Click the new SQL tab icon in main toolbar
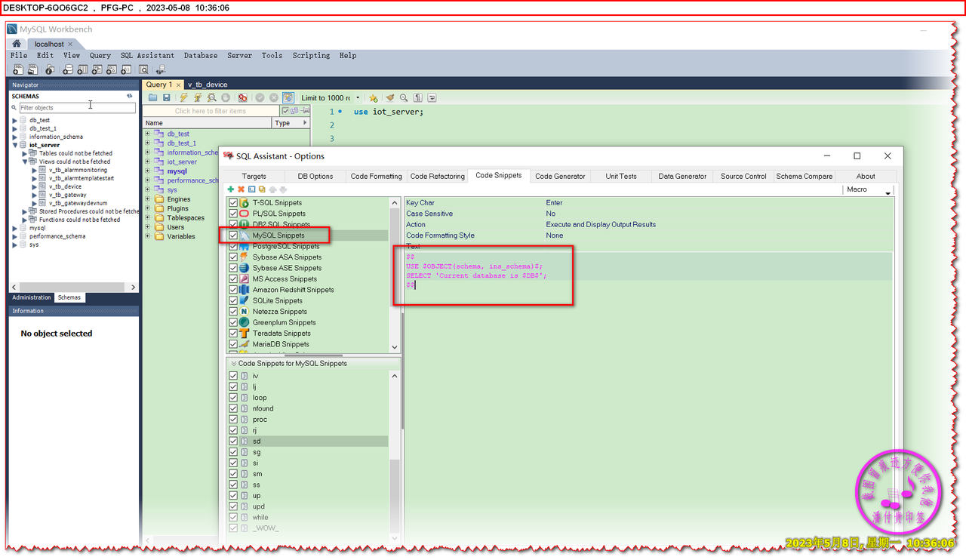 pos(18,69)
